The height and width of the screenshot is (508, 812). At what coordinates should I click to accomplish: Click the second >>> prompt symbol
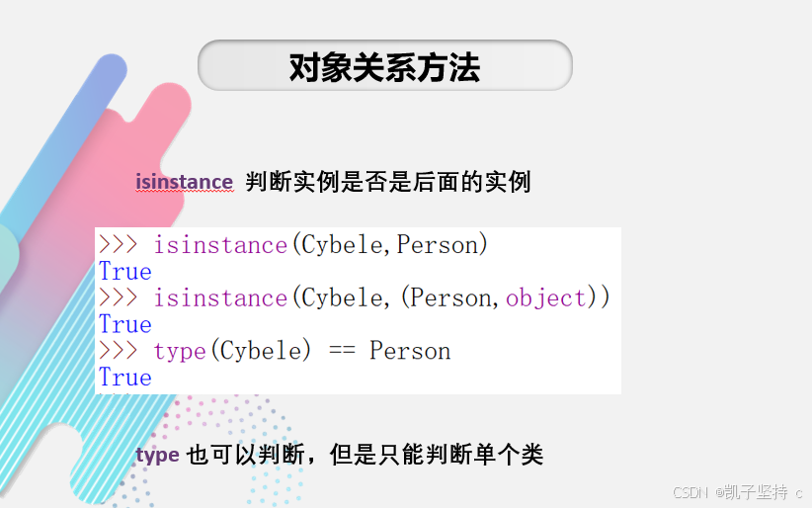pos(119,297)
